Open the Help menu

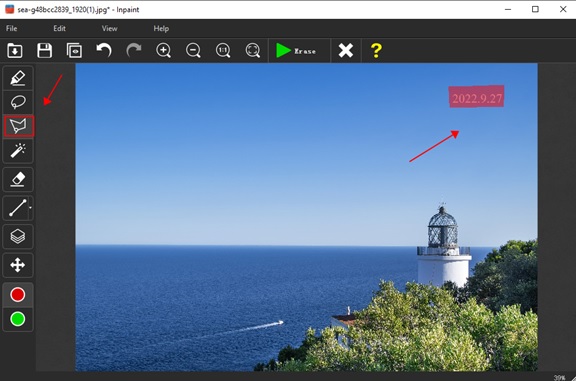tap(161, 28)
